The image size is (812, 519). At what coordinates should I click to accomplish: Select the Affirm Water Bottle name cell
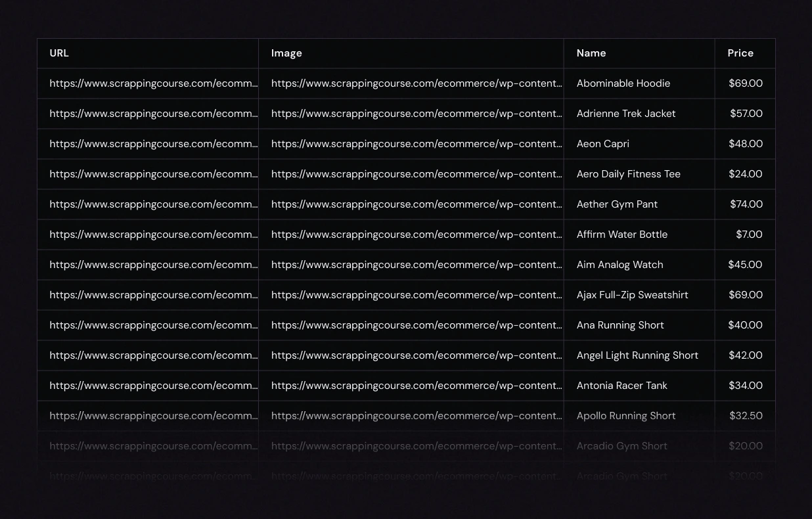(x=621, y=235)
